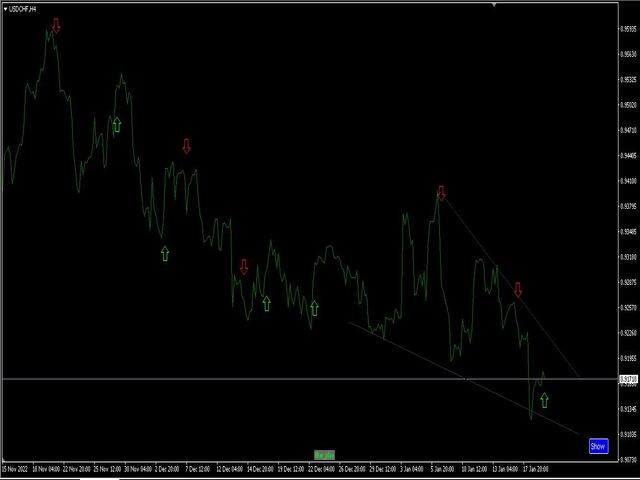Click the 7 Dec 12:00 time label
Image resolution: width=640 pixels, height=480 pixels.
pyautogui.click(x=198, y=469)
